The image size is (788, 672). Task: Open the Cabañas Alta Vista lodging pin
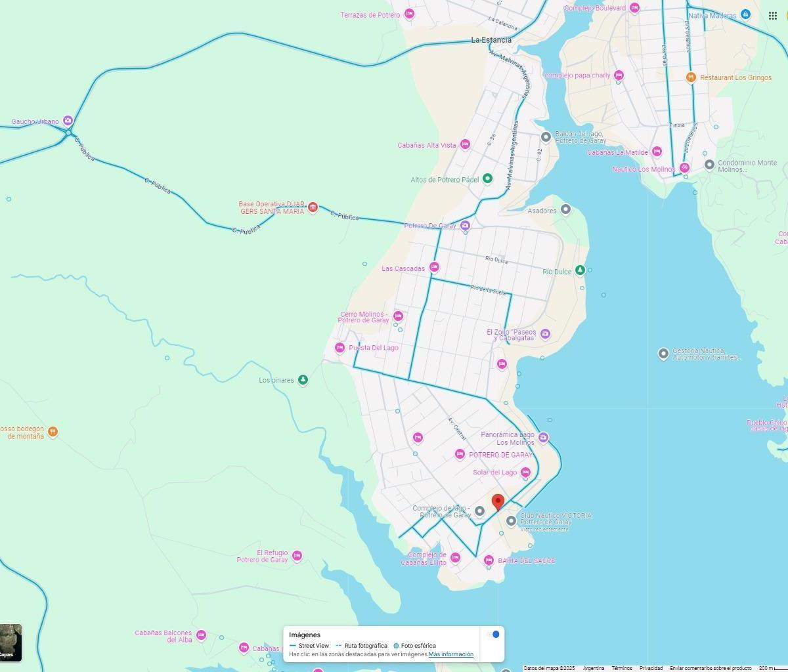coord(465,144)
